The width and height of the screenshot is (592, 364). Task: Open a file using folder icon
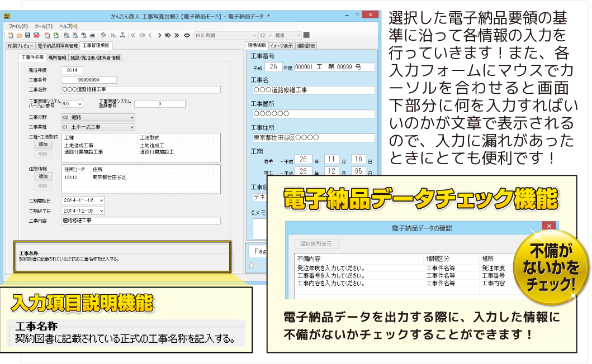[19, 36]
